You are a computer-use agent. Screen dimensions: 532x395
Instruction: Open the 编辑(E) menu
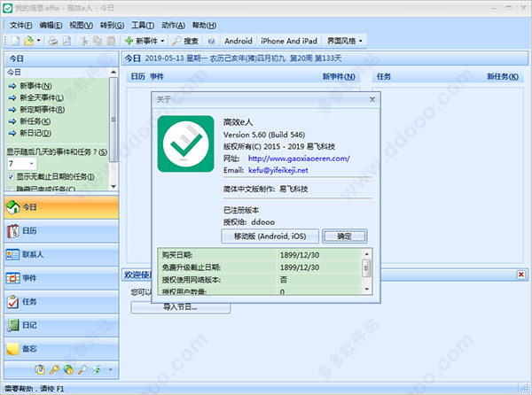coord(51,26)
